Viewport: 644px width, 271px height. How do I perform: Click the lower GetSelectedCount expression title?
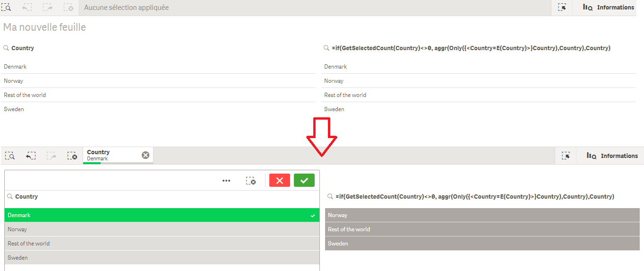tap(475, 196)
